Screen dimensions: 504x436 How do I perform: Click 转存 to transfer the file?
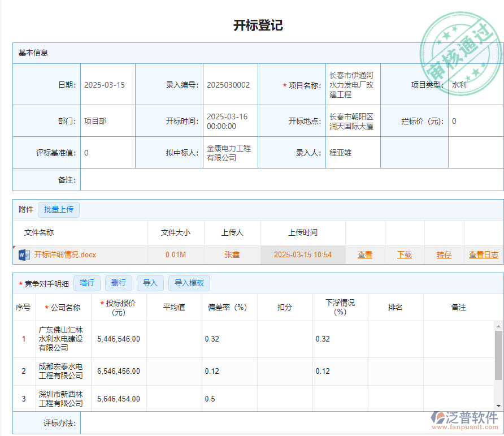click(444, 255)
